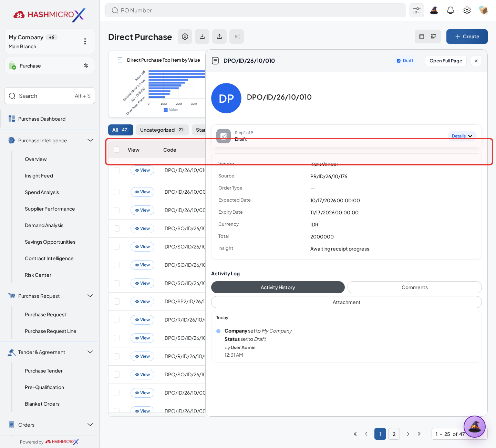Open the My Company three-dot menu
496x448 pixels.
click(85, 41)
